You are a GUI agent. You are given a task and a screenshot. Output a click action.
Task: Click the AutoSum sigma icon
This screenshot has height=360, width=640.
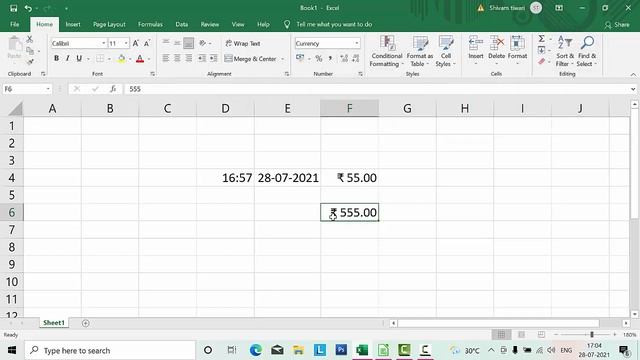(542, 39)
